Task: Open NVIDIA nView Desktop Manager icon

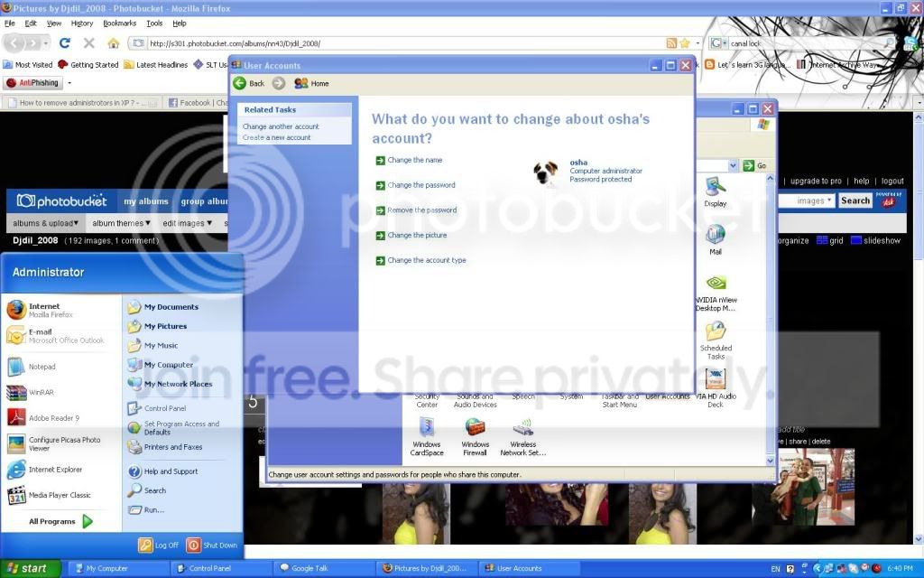Action: 716,293
